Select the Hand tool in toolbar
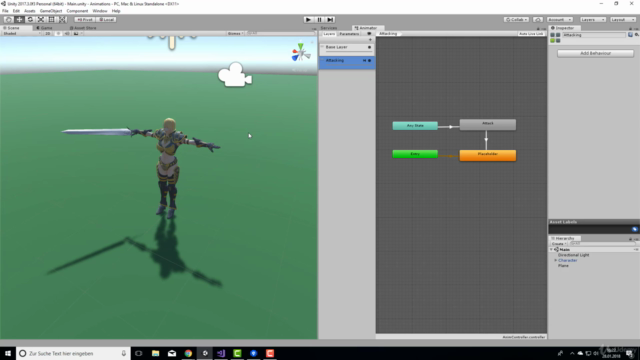This screenshot has width=640, height=360. [8, 20]
